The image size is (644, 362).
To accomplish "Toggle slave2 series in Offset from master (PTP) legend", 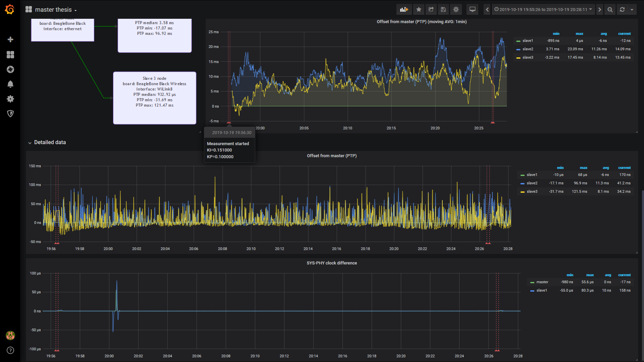I will 532,183.
